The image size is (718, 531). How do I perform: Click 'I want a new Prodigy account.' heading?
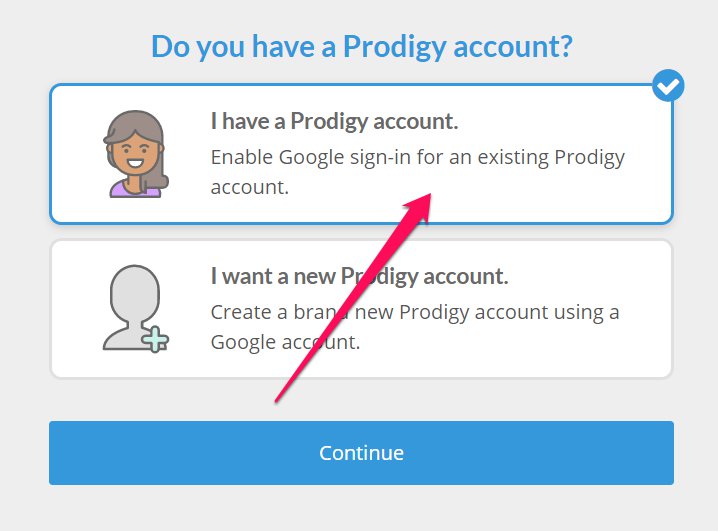point(359,276)
